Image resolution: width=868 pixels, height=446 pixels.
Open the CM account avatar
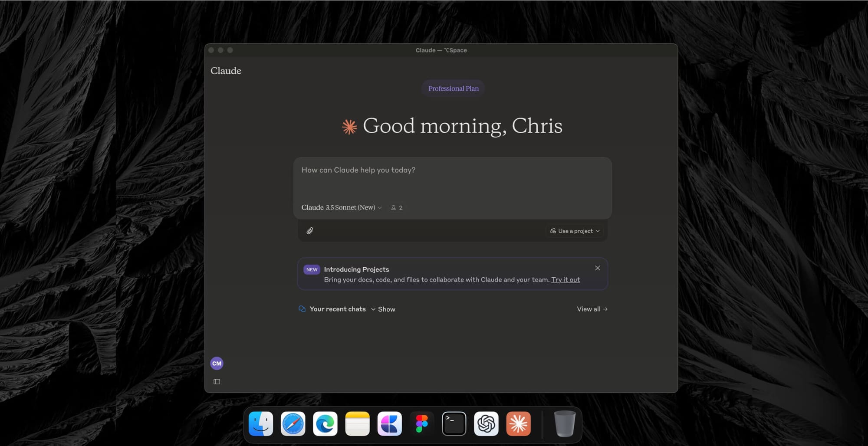click(217, 363)
